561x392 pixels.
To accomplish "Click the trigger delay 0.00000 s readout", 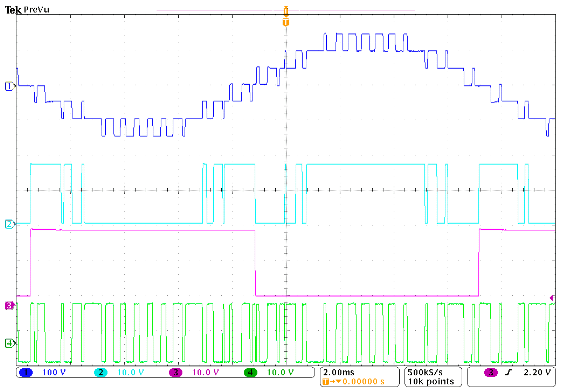I will coord(363,381).
